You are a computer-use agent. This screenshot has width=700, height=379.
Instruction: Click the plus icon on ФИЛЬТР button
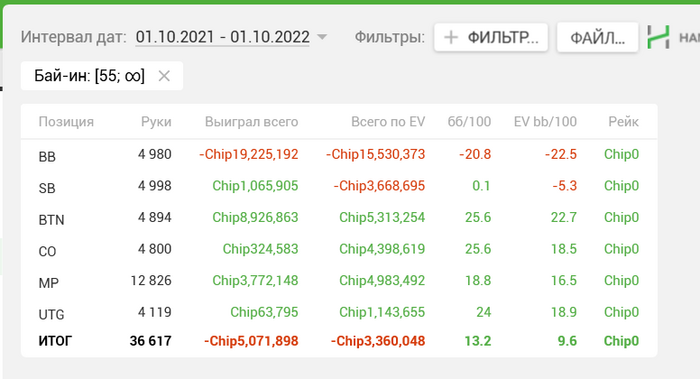pyautogui.click(x=451, y=37)
